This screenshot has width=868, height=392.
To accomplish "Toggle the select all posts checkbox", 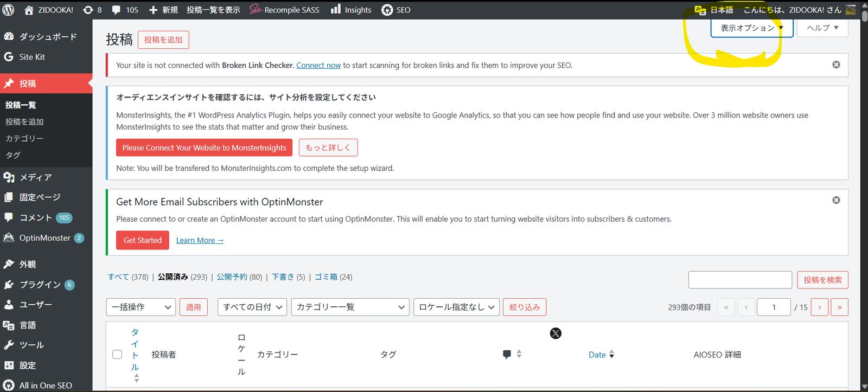I will pos(117,355).
